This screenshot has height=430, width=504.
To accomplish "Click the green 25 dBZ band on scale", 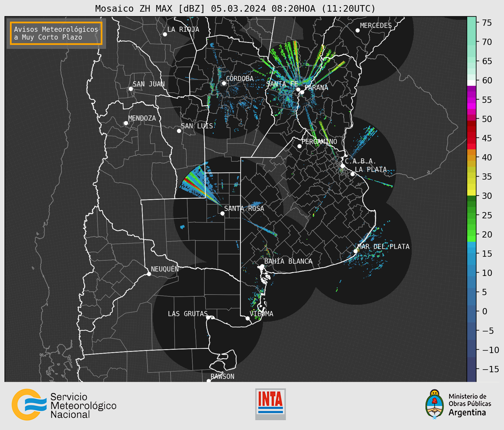I will pyautogui.click(x=471, y=215).
